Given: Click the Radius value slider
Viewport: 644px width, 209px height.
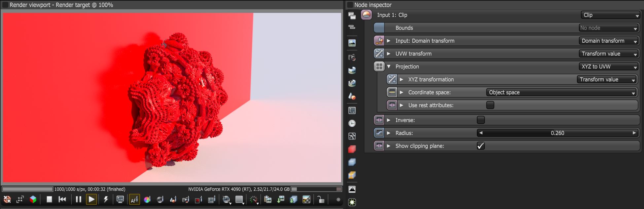Looking at the screenshot, I should pos(557,133).
